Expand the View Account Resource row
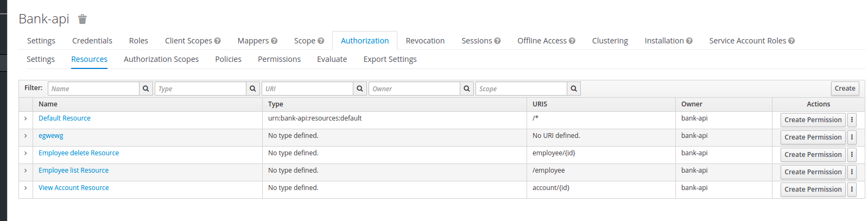868x221 pixels. (26, 188)
